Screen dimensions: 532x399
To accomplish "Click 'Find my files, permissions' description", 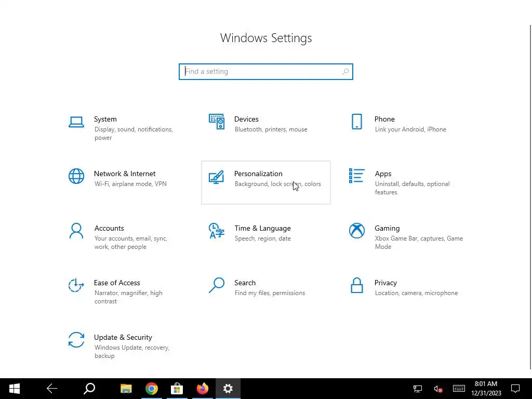I will 270,293.
